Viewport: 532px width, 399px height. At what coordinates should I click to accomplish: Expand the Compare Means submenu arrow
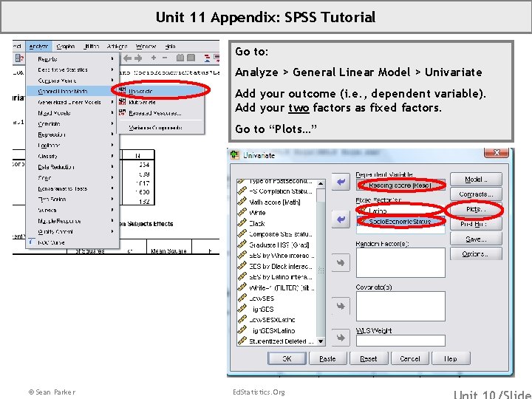pos(112,81)
